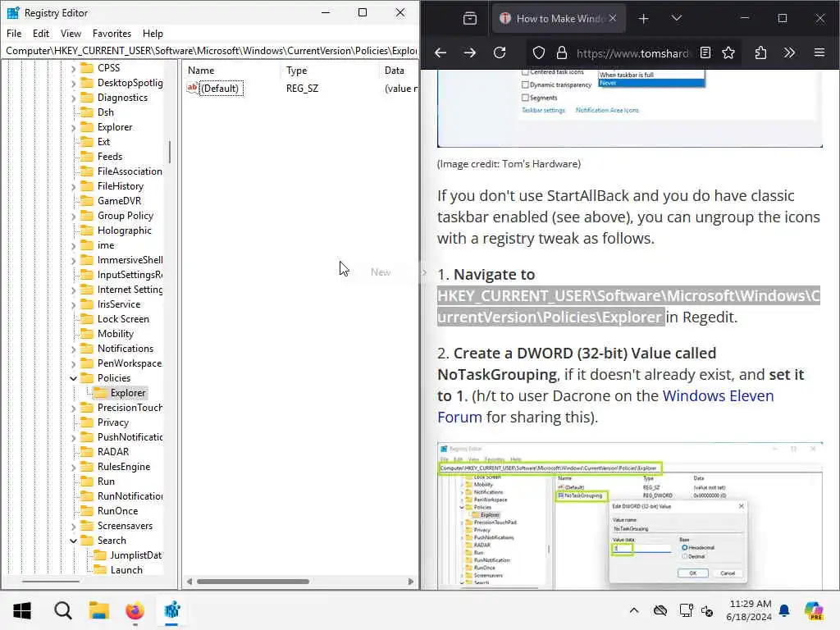Click the values pane horizontal scrollbar
Viewport: 840px width, 630px height.
click(x=253, y=582)
